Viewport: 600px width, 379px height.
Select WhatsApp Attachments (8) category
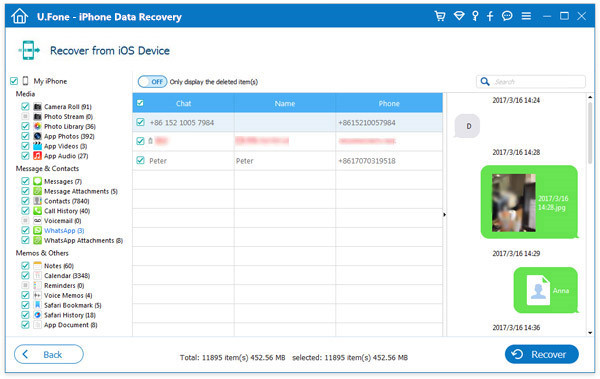(83, 240)
